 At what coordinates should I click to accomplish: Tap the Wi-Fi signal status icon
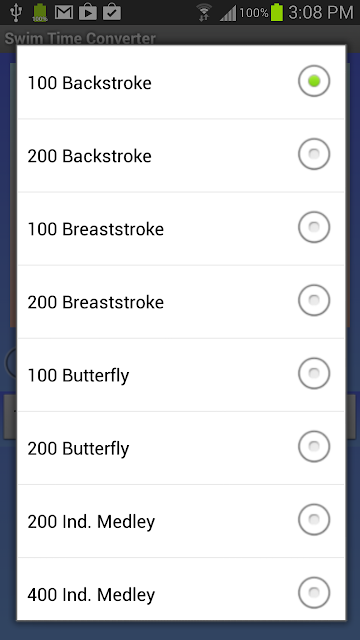tap(204, 12)
